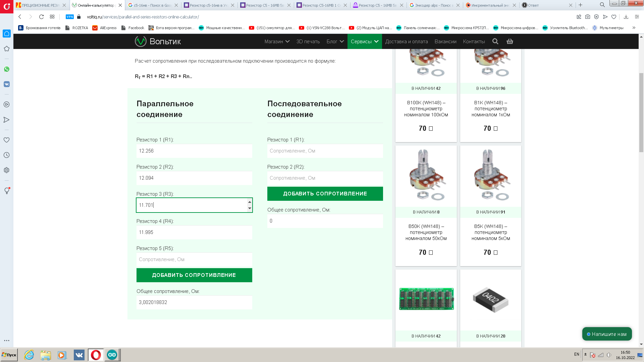Open the page snapshot camera tool
This screenshot has height=362, width=644.
588,17
